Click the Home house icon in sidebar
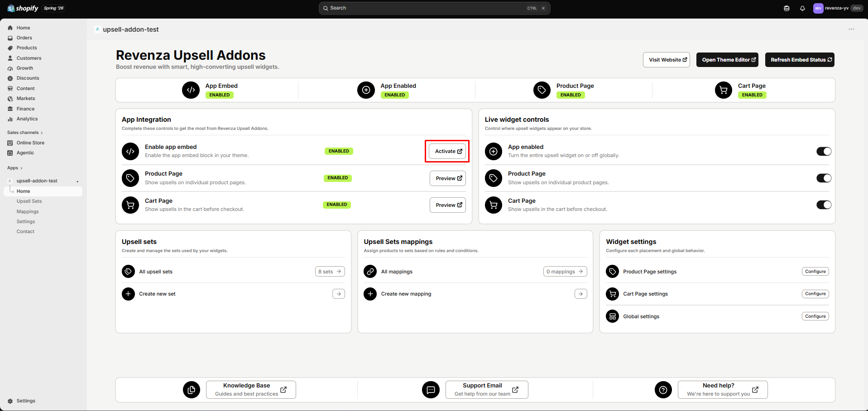Viewport: 868px width, 411px height. click(10, 28)
